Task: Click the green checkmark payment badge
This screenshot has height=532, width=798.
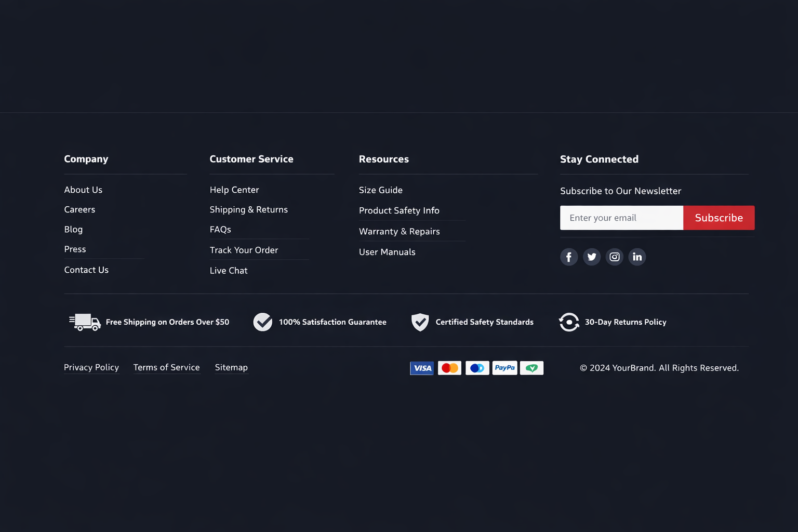Action: [531, 368]
